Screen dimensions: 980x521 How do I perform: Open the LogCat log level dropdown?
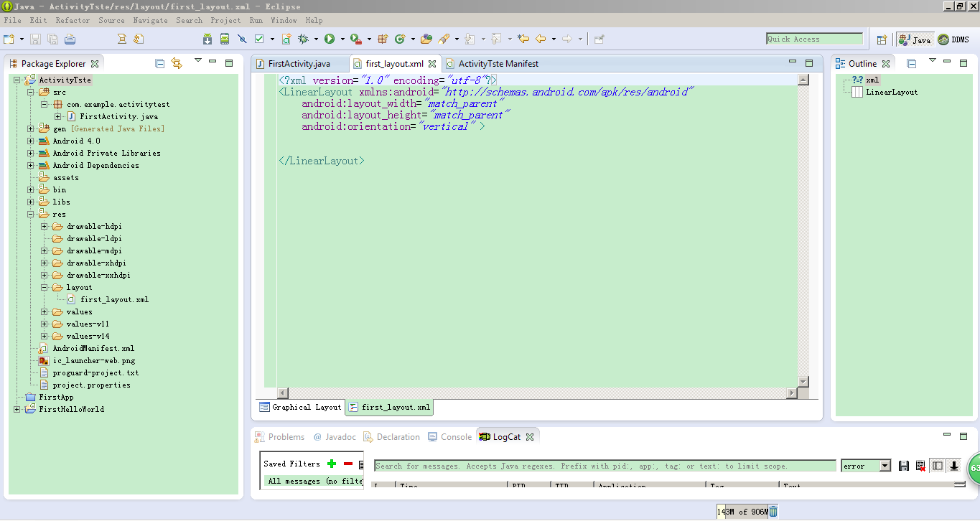[885, 466]
